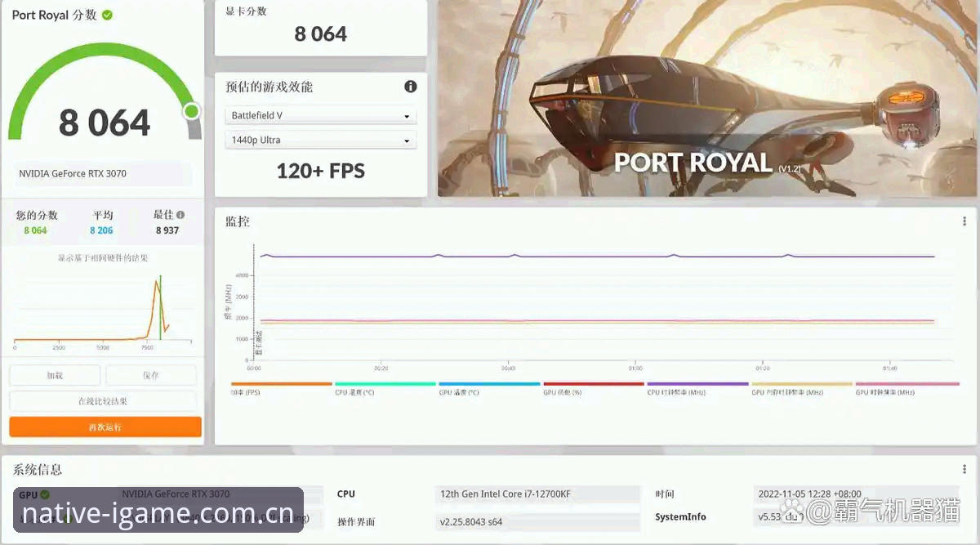Toggle the CPU 时钟频率 (MHz) legend series
Image resolution: width=980 pixels, height=545 pixels.
click(697, 388)
